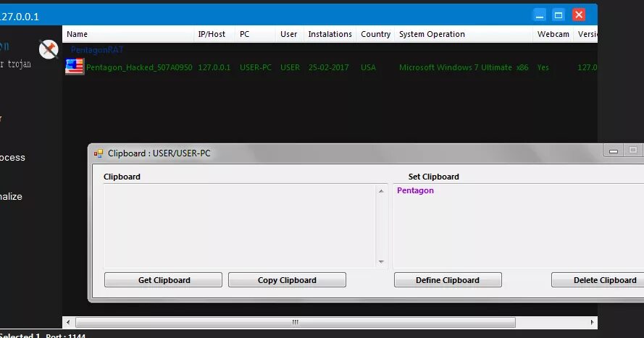Click the USA flag icon of Pentagon_Hacked client
The image size is (644, 338).
tap(75, 67)
